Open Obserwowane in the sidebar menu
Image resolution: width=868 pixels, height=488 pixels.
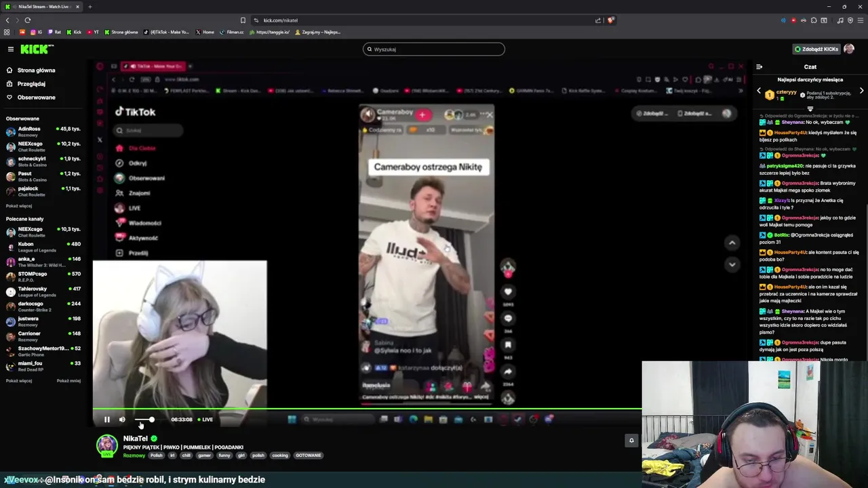[x=36, y=97]
